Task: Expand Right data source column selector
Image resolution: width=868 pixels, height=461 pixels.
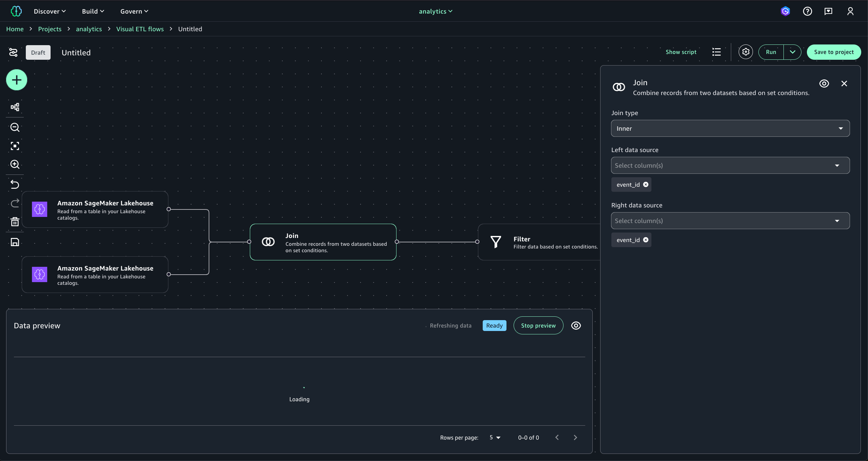Action: click(730, 221)
